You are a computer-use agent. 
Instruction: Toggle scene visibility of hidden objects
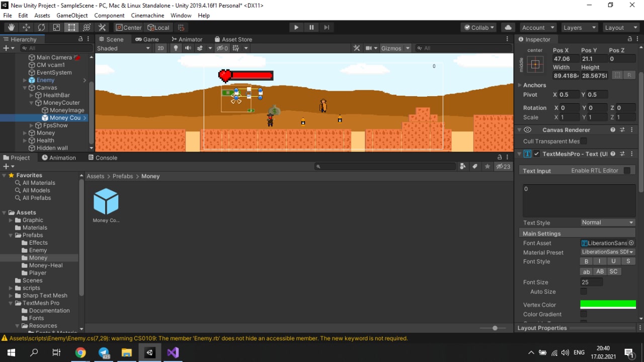[222, 48]
